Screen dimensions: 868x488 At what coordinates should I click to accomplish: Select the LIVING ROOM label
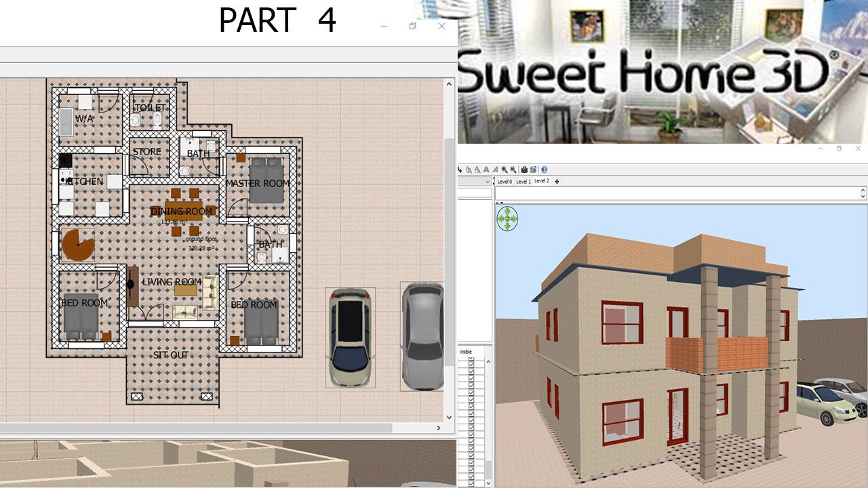(172, 282)
